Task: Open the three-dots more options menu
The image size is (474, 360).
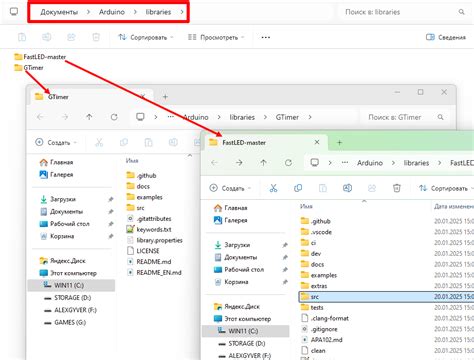Action: click(266, 37)
